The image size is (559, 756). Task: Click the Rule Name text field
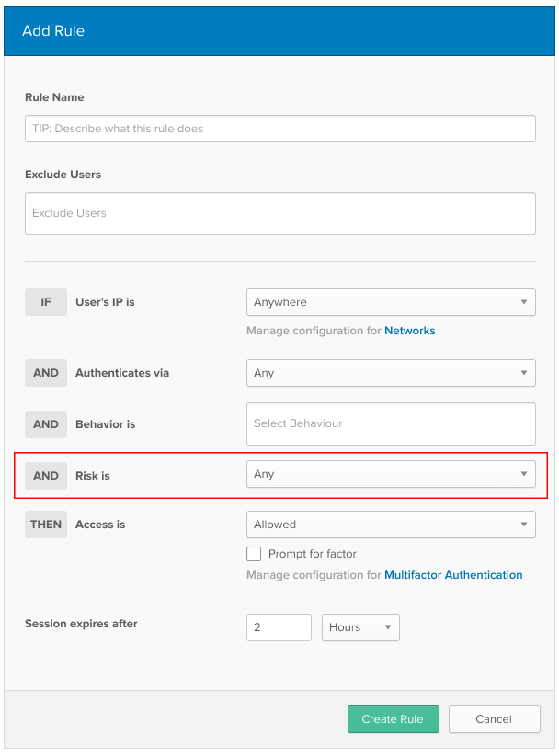pyautogui.click(x=279, y=129)
